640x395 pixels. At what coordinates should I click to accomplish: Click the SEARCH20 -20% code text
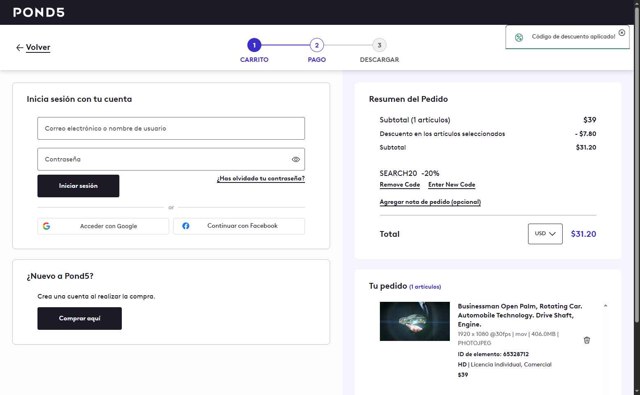409,173
